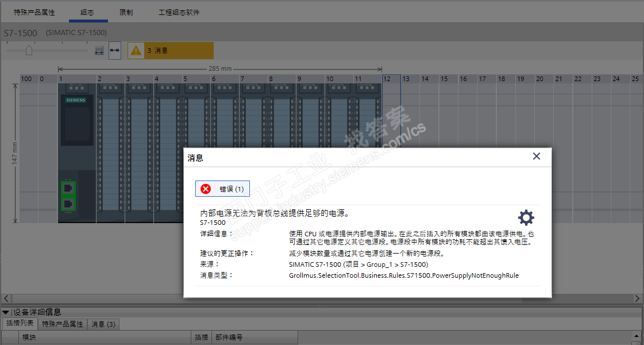Click the red error X icon

click(x=206, y=189)
